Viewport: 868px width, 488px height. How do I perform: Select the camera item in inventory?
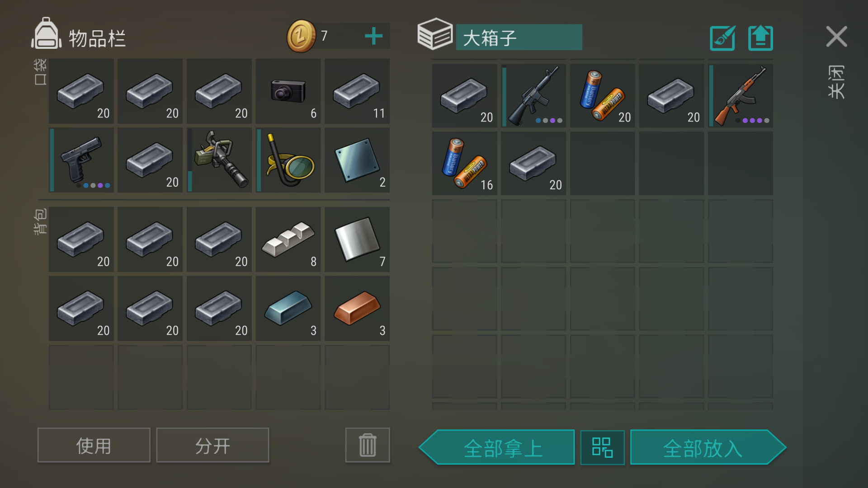(288, 91)
